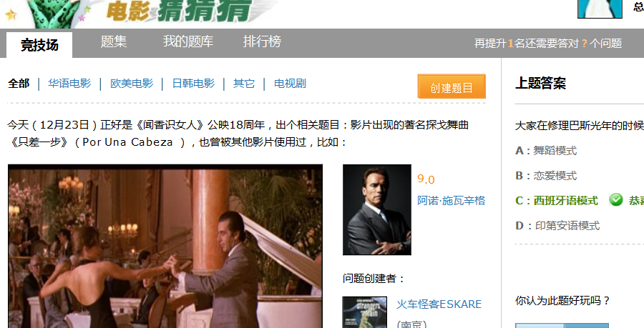Open the 题集 tab
Viewport: 644px width, 328px height.
coord(114,41)
